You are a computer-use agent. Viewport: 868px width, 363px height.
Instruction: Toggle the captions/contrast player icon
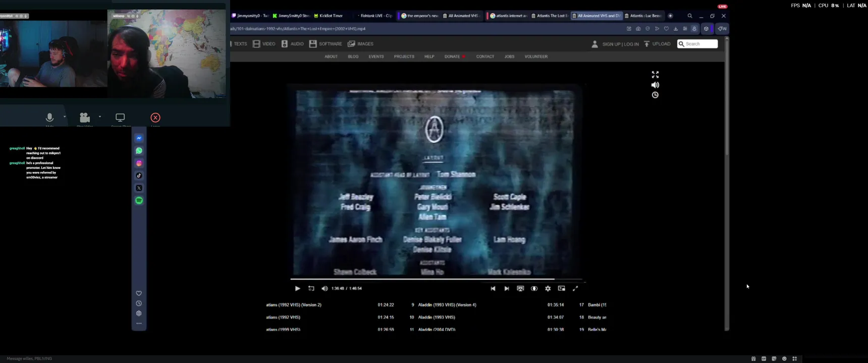(x=534, y=288)
